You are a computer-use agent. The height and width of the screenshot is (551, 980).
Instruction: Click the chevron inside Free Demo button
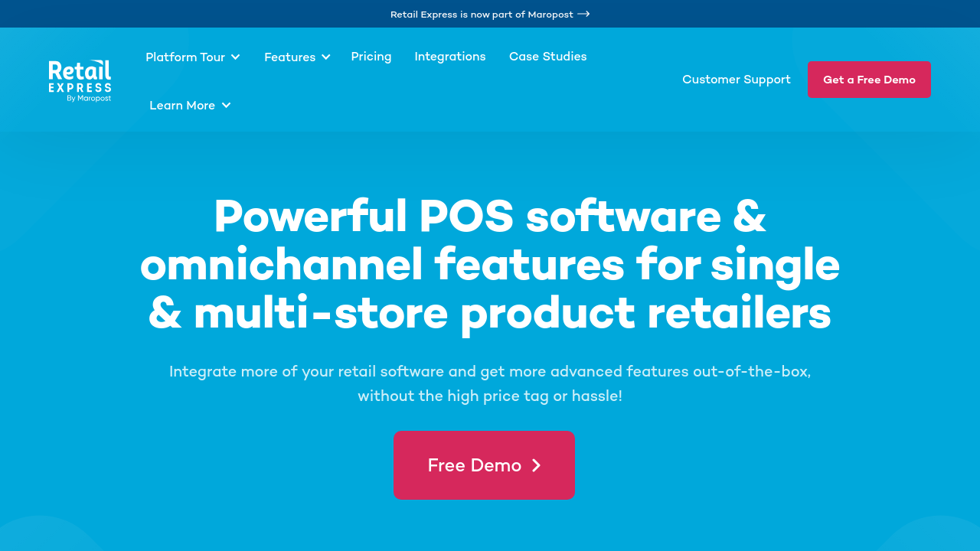pyautogui.click(x=536, y=465)
